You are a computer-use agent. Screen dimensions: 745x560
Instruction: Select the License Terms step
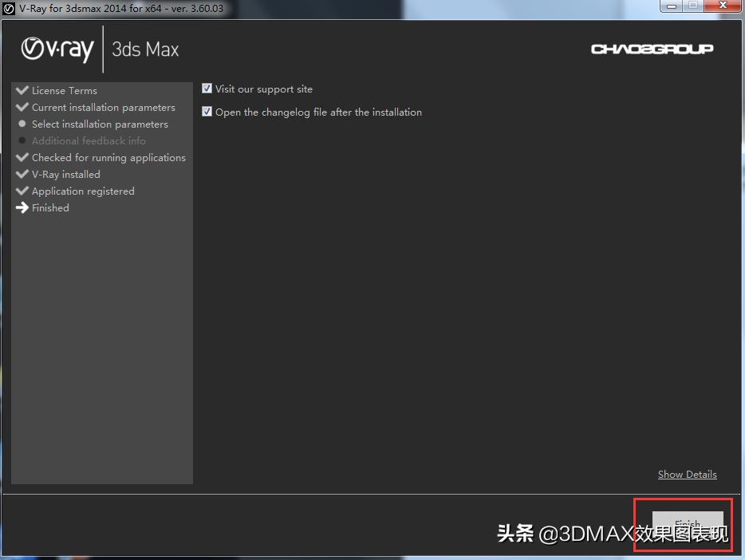64,90
